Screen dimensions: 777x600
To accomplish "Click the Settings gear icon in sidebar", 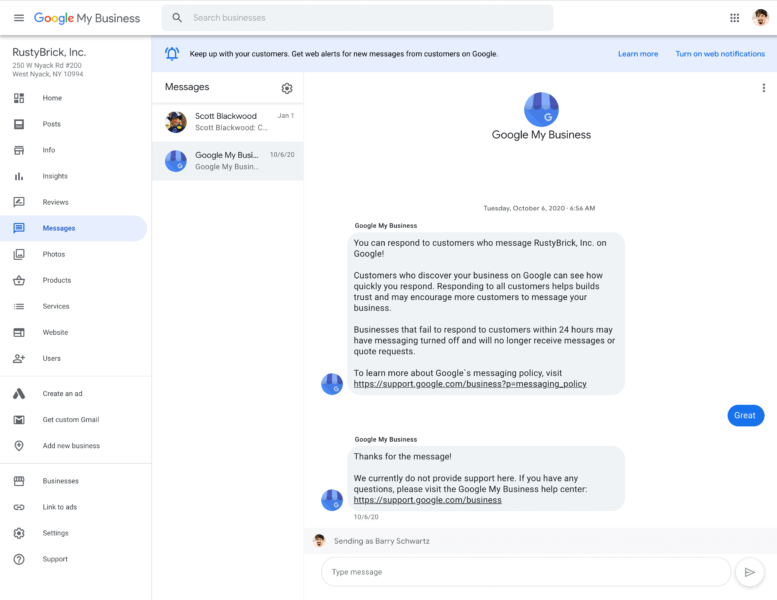I will click(x=19, y=533).
